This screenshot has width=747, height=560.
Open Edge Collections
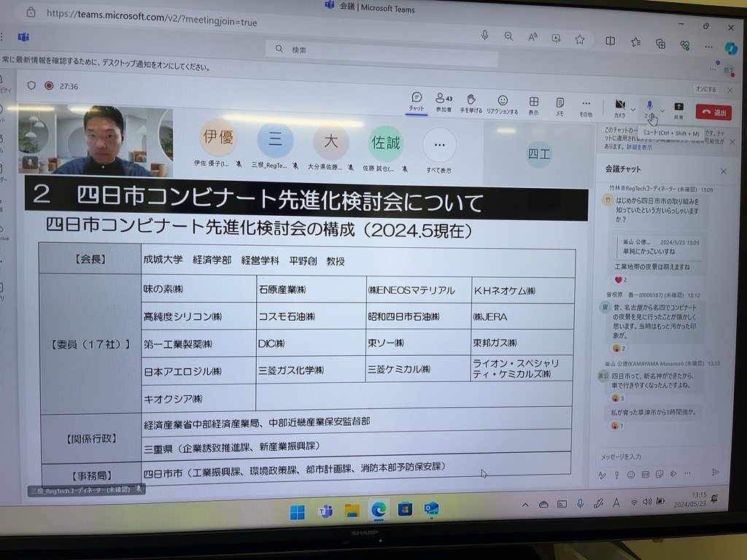[x=660, y=44]
